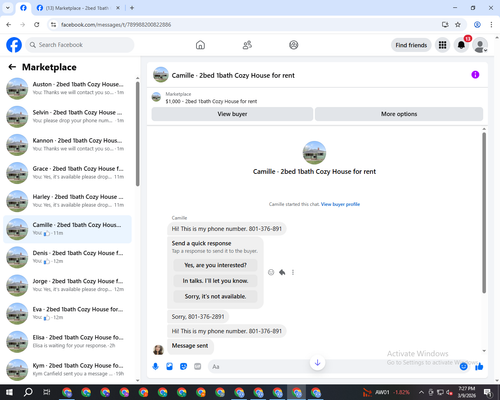
Task: Open Harley's conversation in the list
Action: point(67,201)
